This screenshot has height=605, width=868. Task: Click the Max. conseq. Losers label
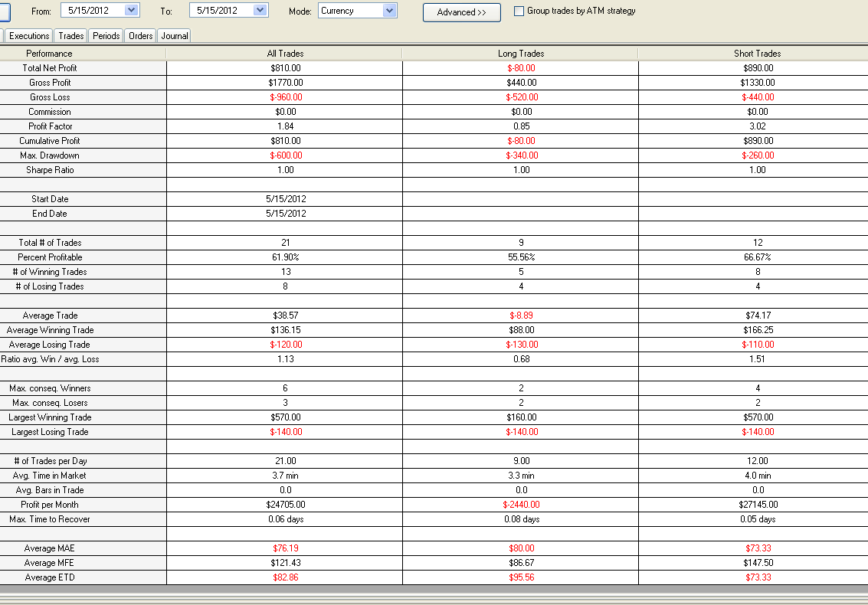click(50, 403)
